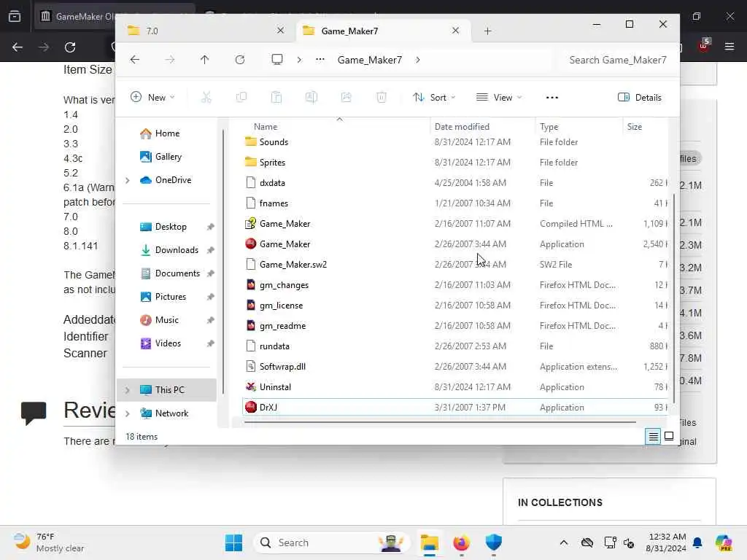
Task: Click chevron before breadcrumb ellipsis
Action: click(x=299, y=60)
